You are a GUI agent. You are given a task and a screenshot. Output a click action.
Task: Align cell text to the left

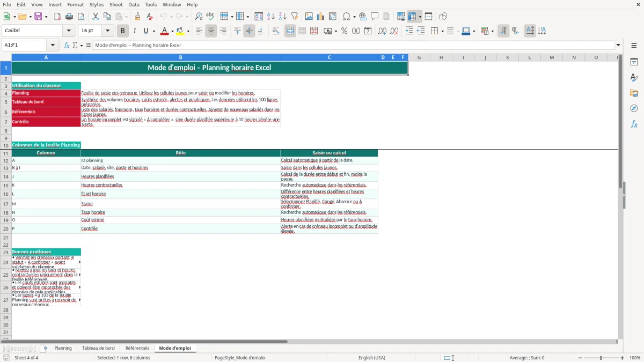pos(199,31)
